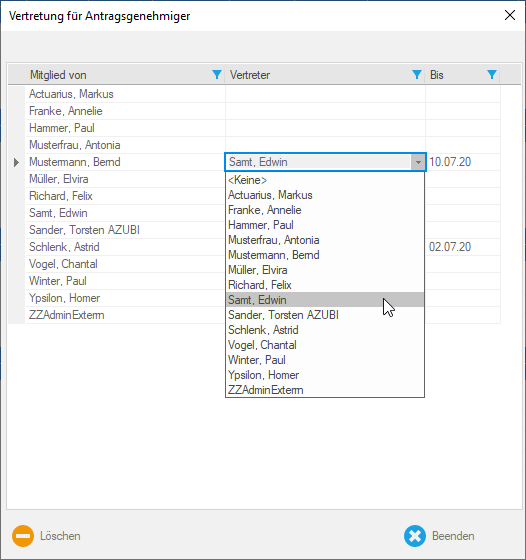Click the Beenden button label
This screenshot has width=526, height=560.
coord(453,536)
